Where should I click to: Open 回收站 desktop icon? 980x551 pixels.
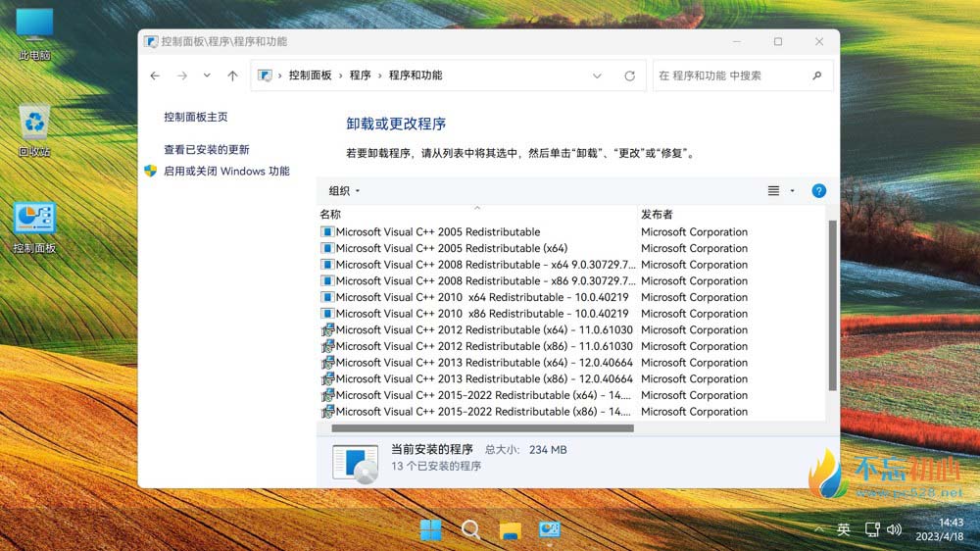pos(34,130)
